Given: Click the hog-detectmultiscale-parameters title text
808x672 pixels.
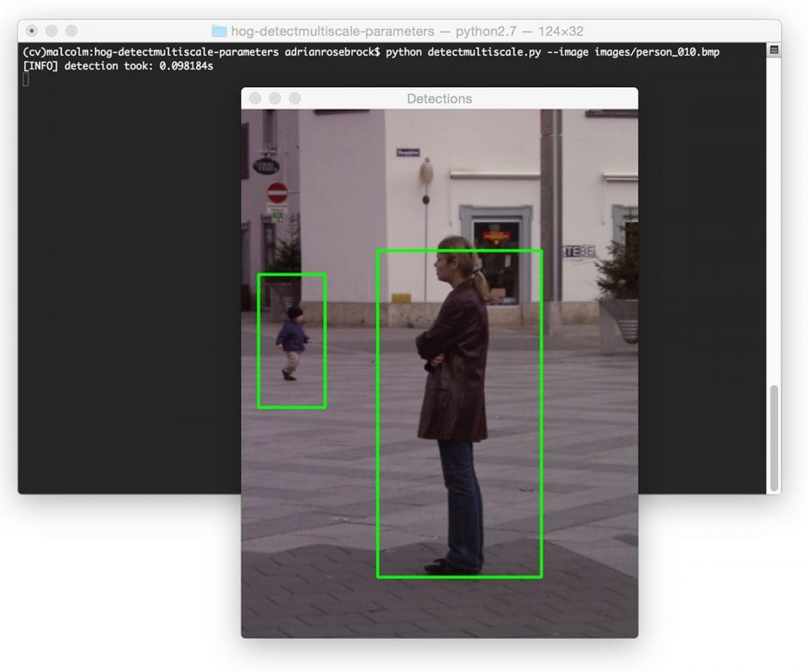Looking at the screenshot, I should [x=332, y=31].
